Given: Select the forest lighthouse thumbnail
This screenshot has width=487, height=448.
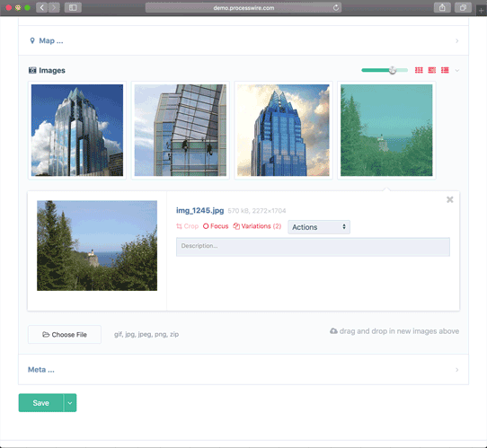Looking at the screenshot, I should [386, 130].
